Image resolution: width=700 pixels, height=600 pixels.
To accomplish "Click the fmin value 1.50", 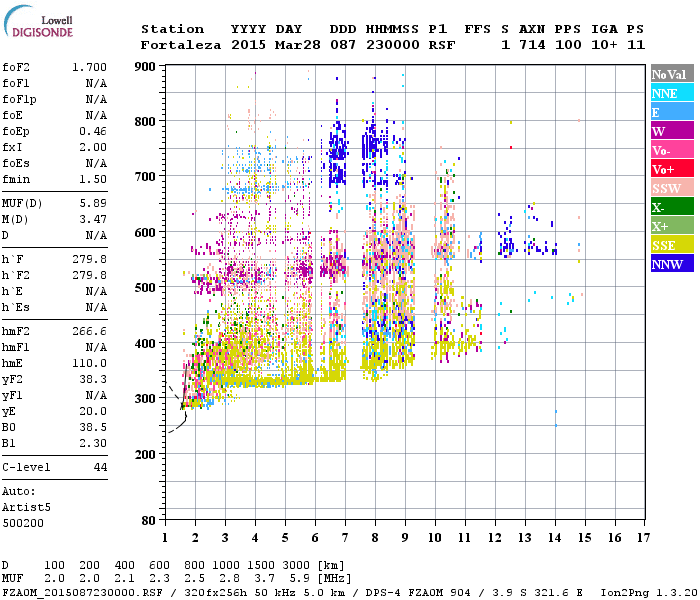I will pyautogui.click(x=93, y=179).
